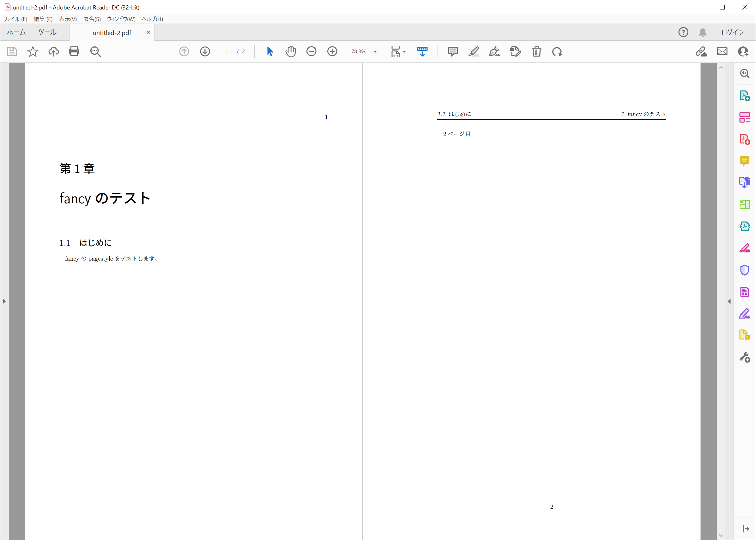Viewport: 756px width, 540px height.
Task: Open the 表示(V) menu
Action: click(68, 19)
